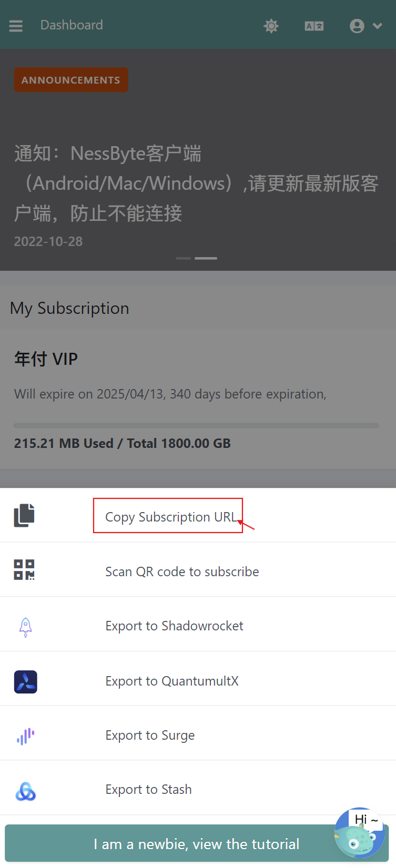
Task: Open the language translation switcher
Action: pyautogui.click(x=314, y=26)
